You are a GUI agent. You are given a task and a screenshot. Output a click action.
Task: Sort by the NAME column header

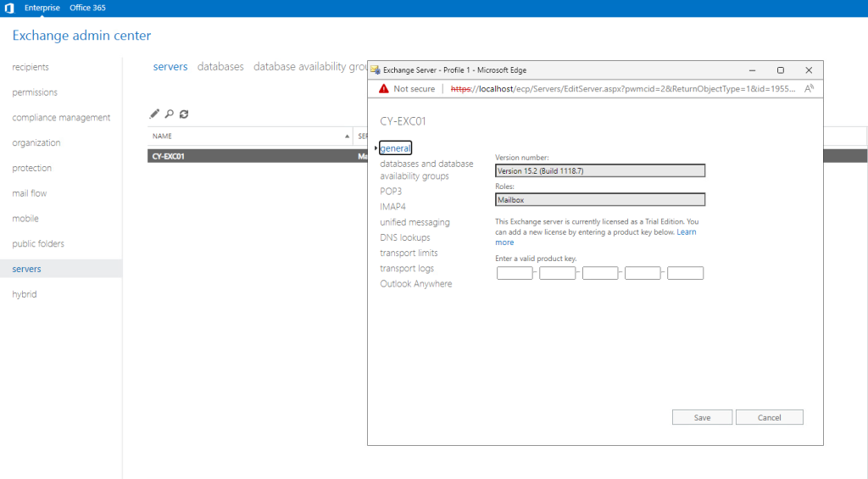(x=163, y=136)
